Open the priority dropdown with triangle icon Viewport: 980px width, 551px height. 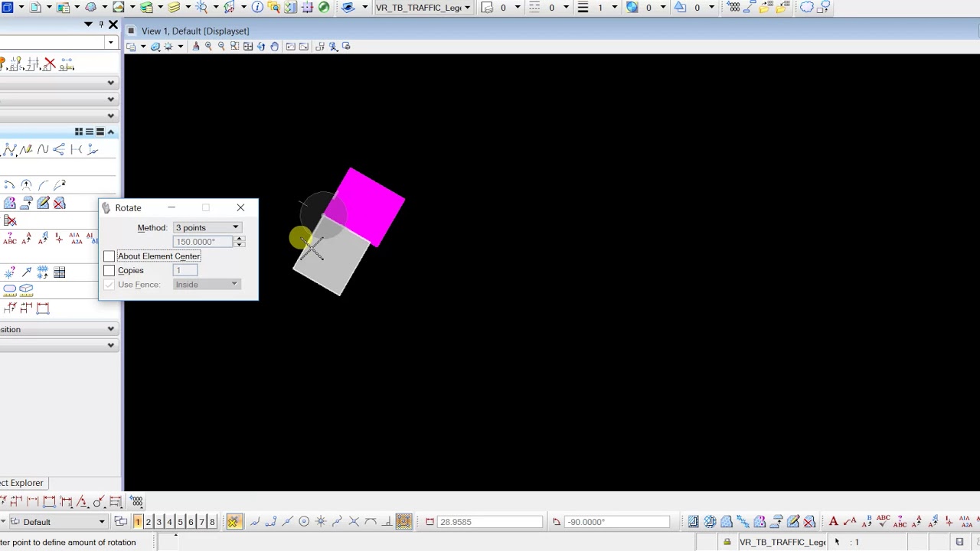[711, 8]
